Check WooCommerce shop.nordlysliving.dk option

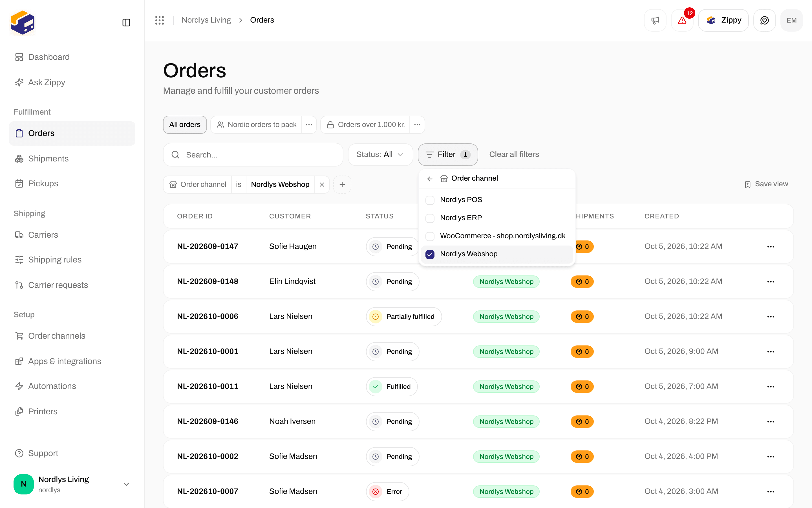pos(430,236)
